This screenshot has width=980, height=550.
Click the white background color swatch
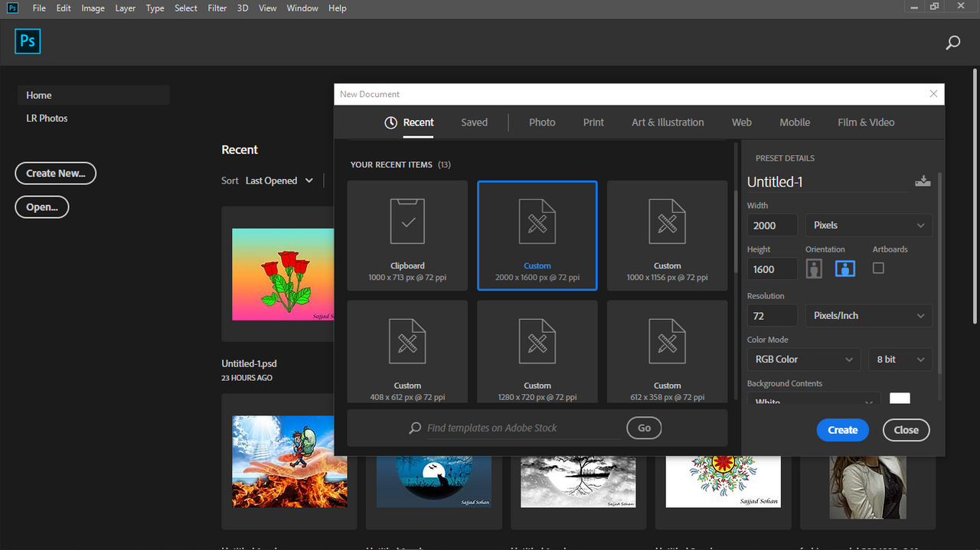pos(900,399)
